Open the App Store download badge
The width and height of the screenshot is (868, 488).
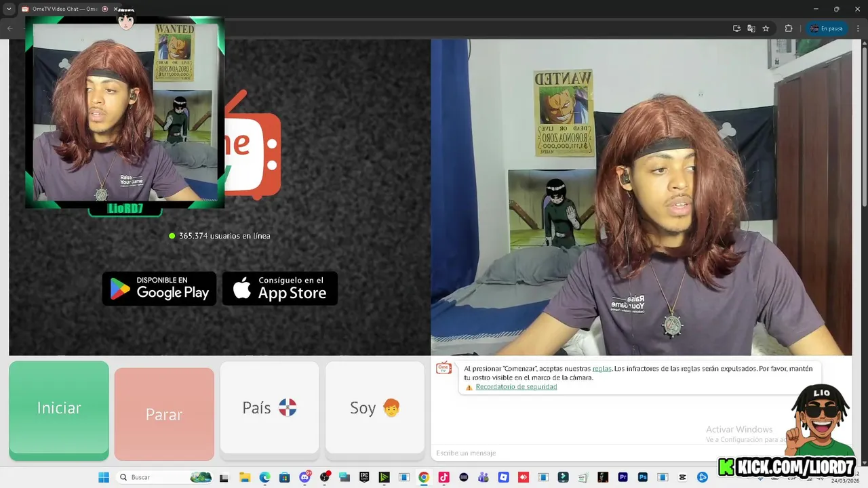280,289
